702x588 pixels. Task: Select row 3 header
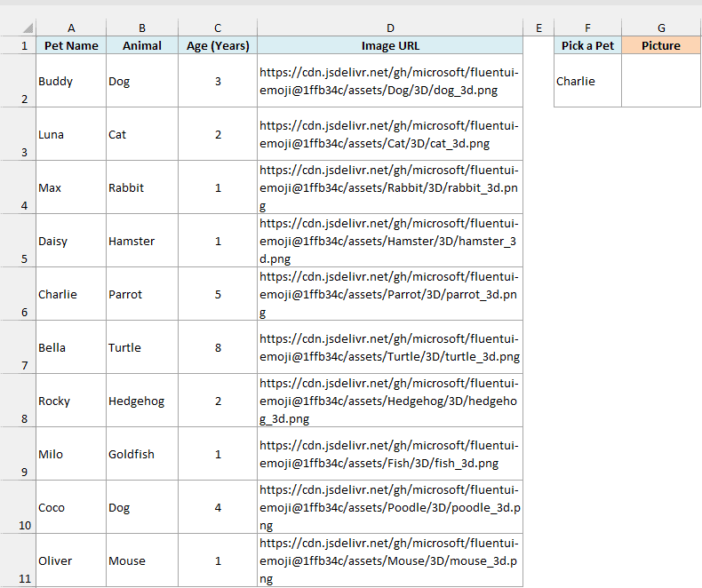point(18,134)
